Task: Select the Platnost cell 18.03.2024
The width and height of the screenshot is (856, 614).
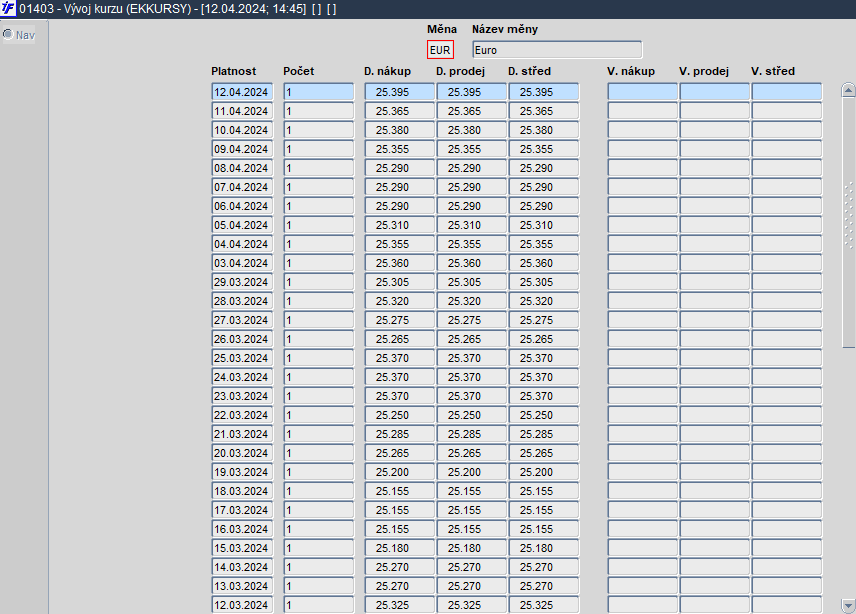Action: 242,491
